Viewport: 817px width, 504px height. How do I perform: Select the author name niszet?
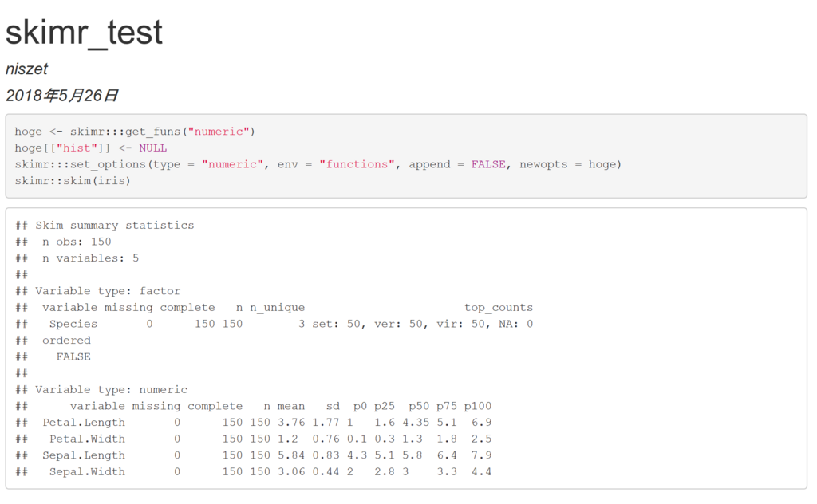coord(26,69)
